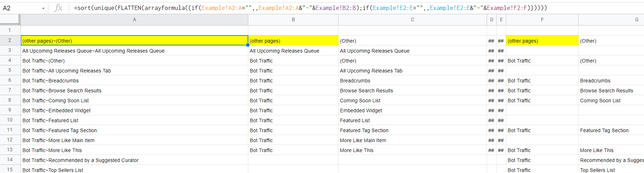Select 'Browse Search Results' in column C
Screen dimensions: 644x173
point(412,90)
